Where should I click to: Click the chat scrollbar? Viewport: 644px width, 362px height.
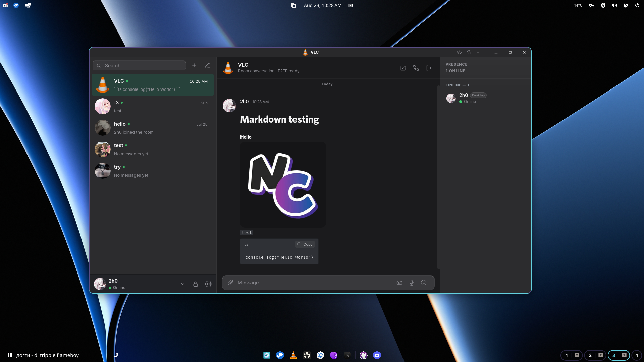(438, 177)
